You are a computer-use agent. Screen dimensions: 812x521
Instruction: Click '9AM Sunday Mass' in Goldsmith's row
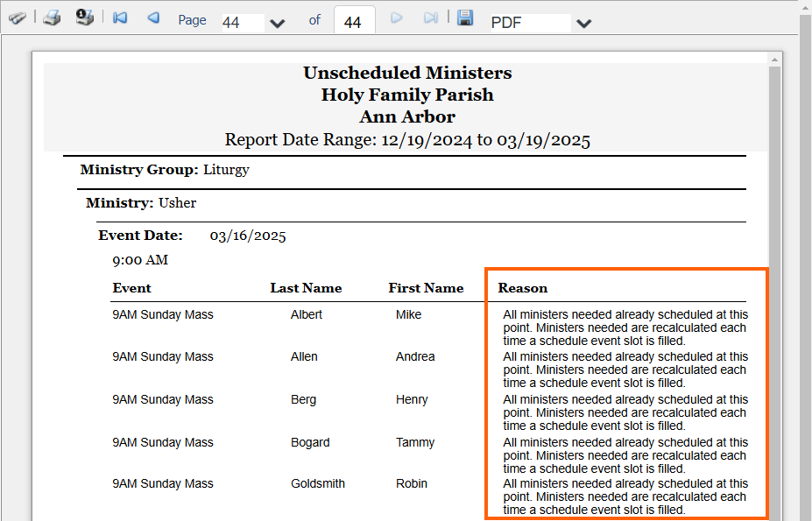(163, 483)
